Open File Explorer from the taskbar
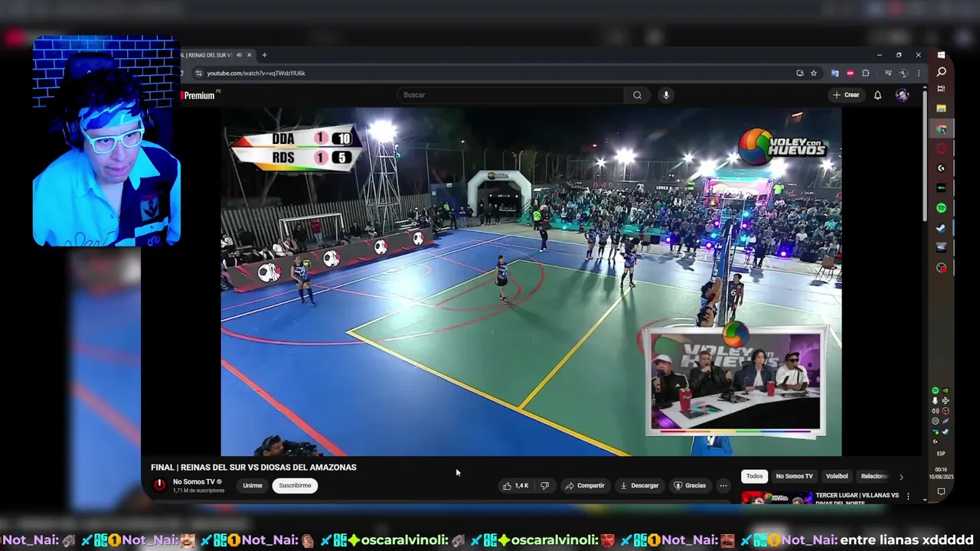This screenshot has height=551, width=980. click(941, 108)
